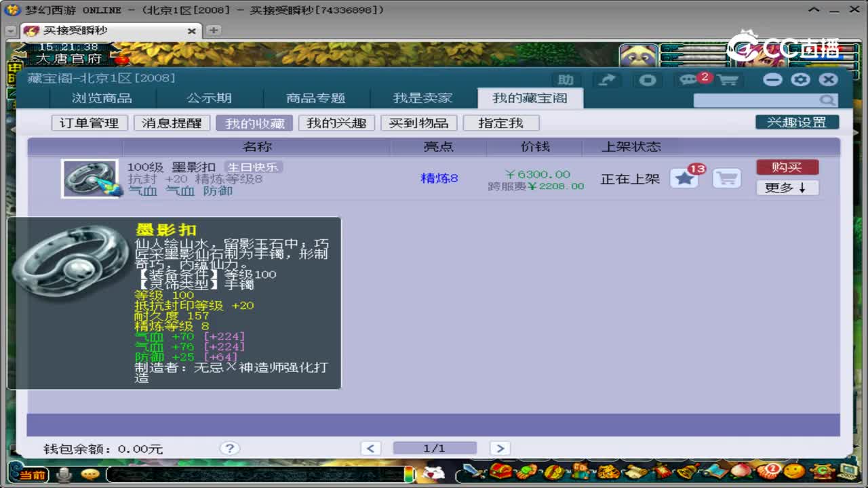Click the price ￥6300.00
The image size is (868, 488).
538,174
